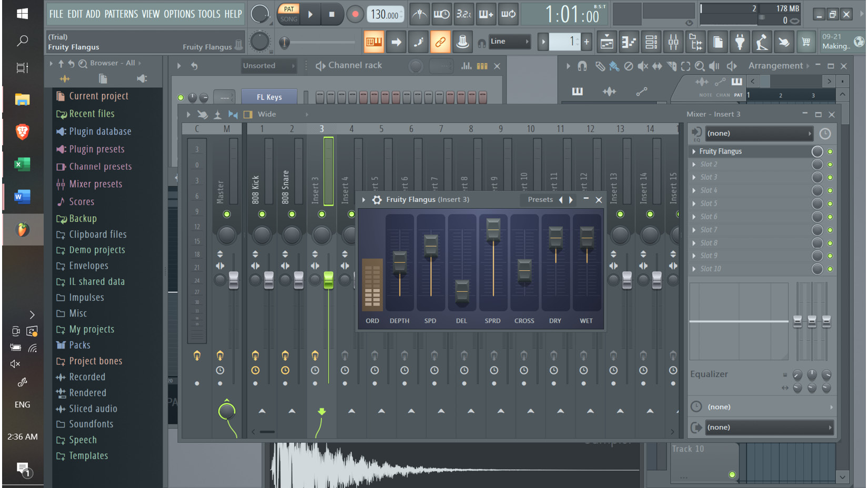Open Brave browser from taskbar

pos(22,131)
